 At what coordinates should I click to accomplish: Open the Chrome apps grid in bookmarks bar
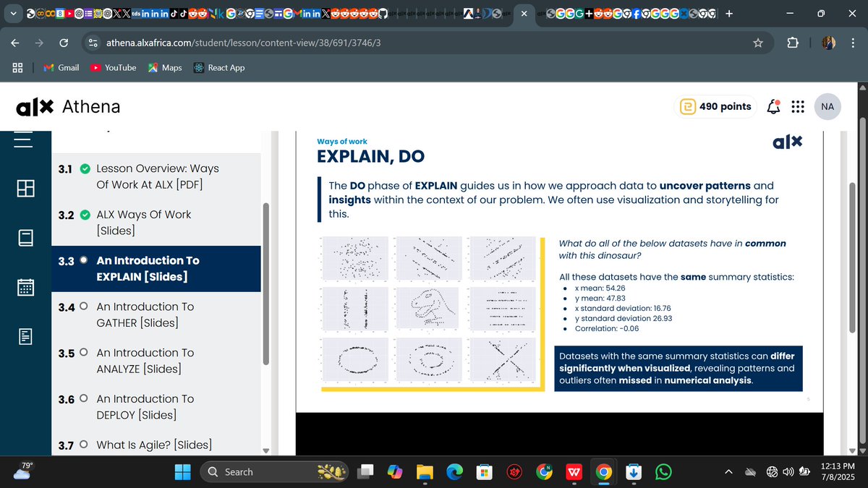[x=18, y=67]
